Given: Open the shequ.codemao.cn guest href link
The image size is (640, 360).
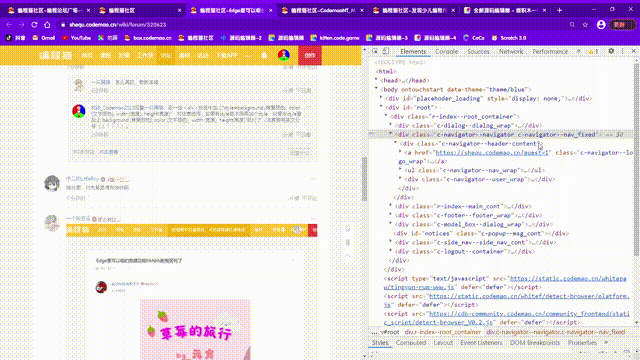Looking at the screenshot, I should [492, 153].
